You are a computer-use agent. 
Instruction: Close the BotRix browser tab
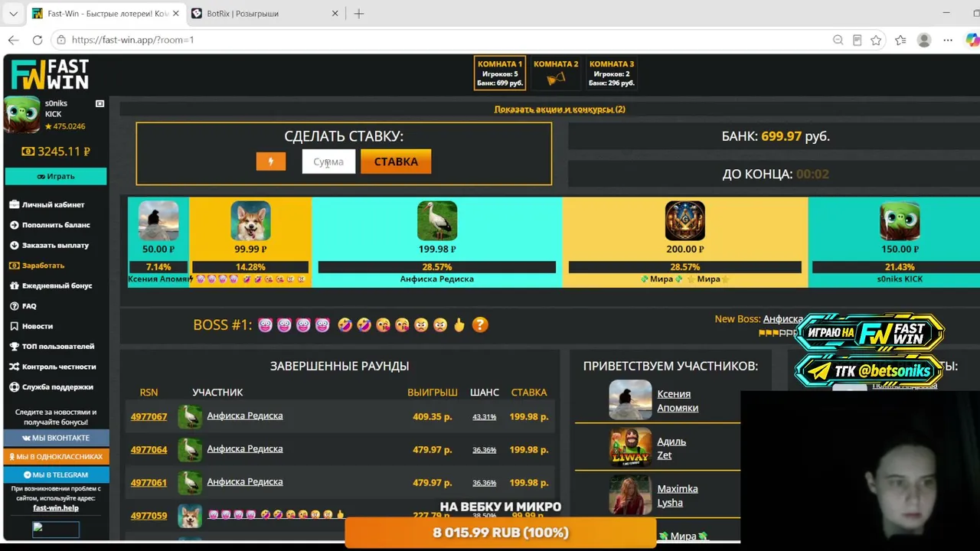[x=335, y=14]
